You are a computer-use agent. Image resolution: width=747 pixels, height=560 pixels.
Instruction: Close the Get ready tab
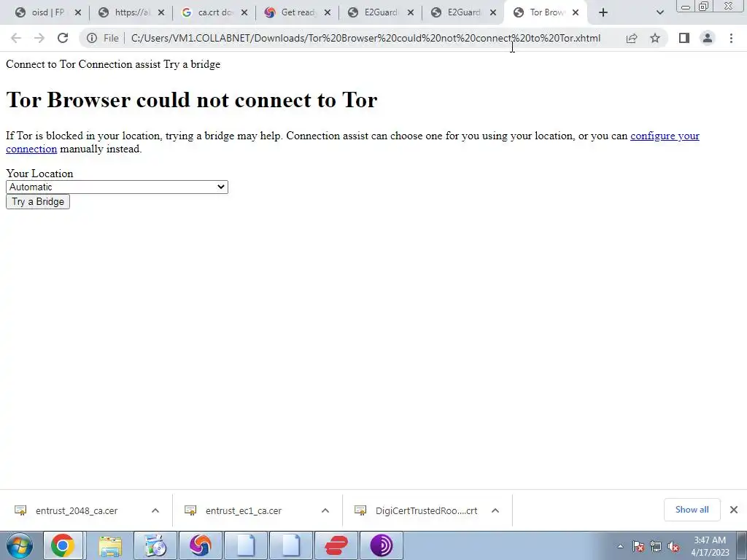328,13
